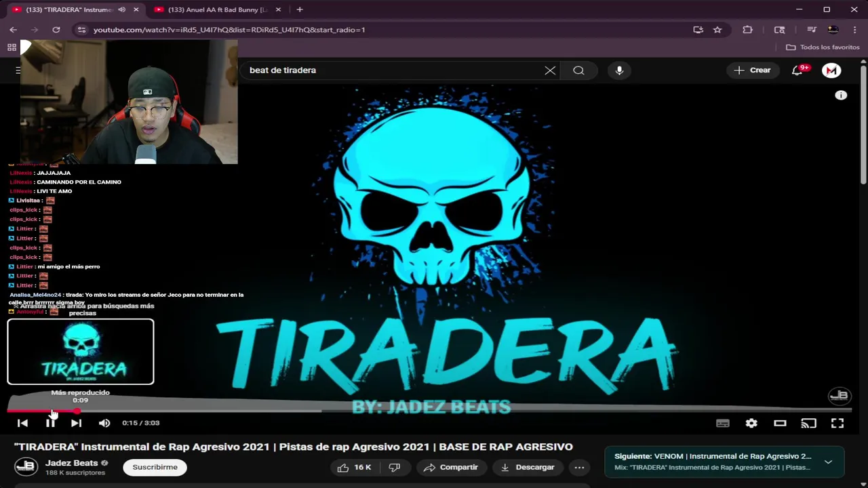Viewport: 868px width, 488px height.
Task: Open Jadez Beats channel name link
Action: pyautogui.click(x=72, y=463)
